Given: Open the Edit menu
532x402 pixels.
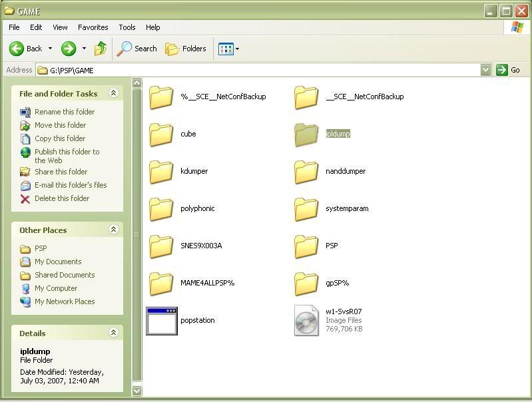Looking at the screenshot, I should (x=36, y=27).
